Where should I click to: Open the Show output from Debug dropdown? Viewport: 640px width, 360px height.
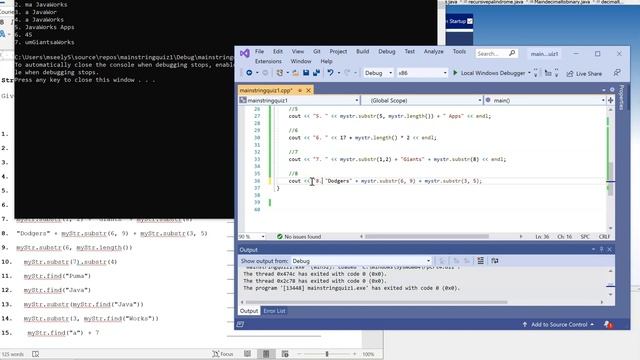point(361,261)
